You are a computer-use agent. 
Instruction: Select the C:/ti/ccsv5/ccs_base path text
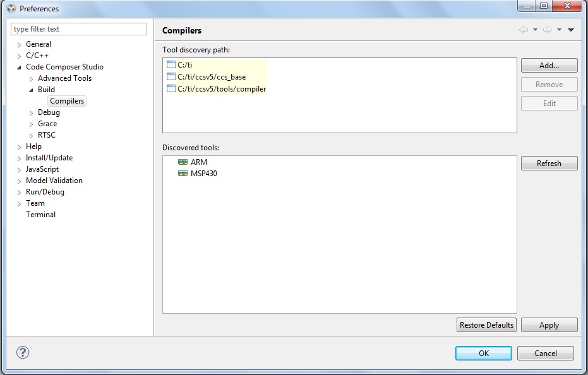point(212,76)
